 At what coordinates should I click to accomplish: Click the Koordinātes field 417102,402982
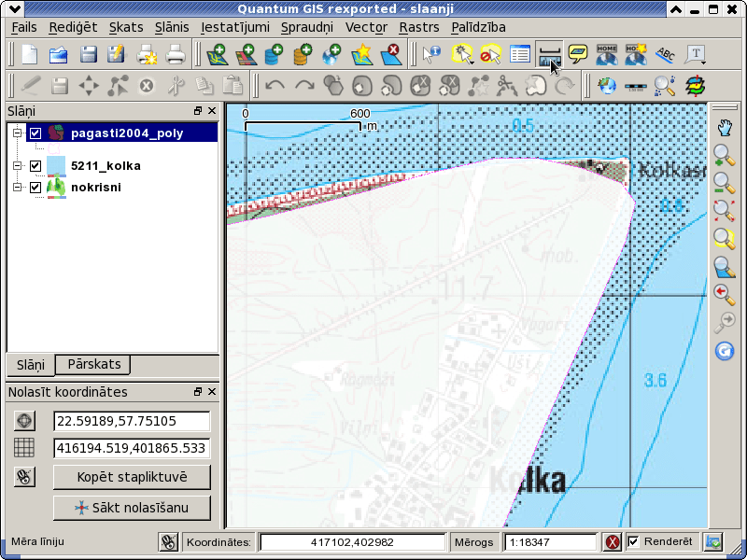point(352,542)
